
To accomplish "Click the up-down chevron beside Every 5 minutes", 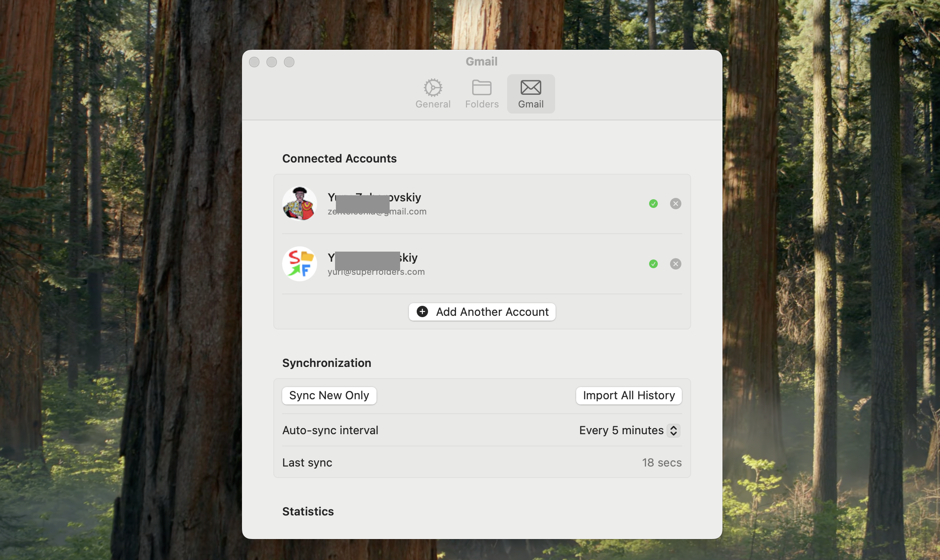I will (674, 430).
